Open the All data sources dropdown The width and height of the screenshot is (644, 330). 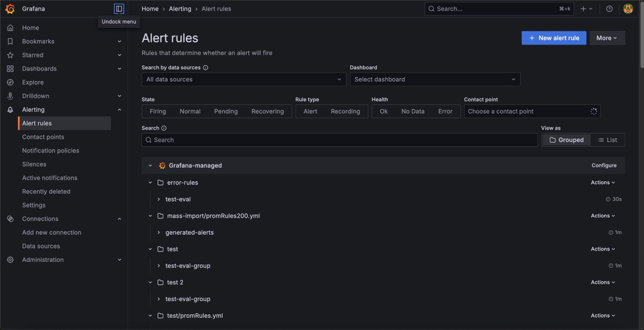[x=244, y=80]
